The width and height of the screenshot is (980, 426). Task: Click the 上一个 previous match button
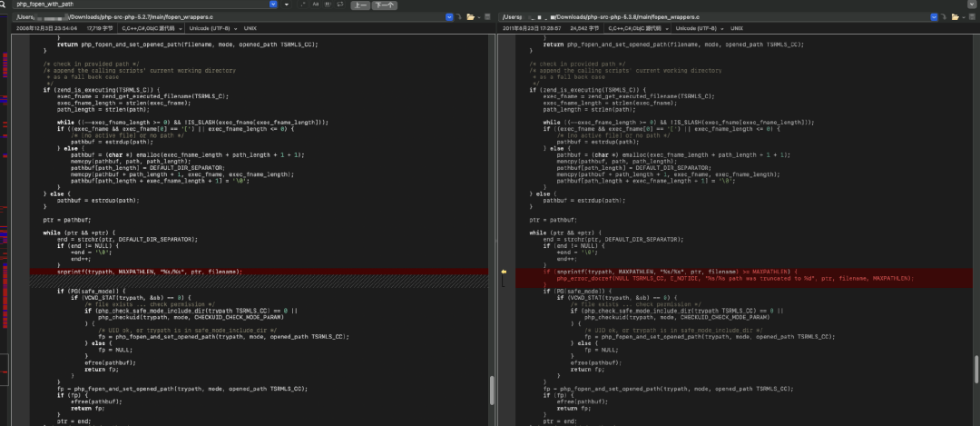360,5
